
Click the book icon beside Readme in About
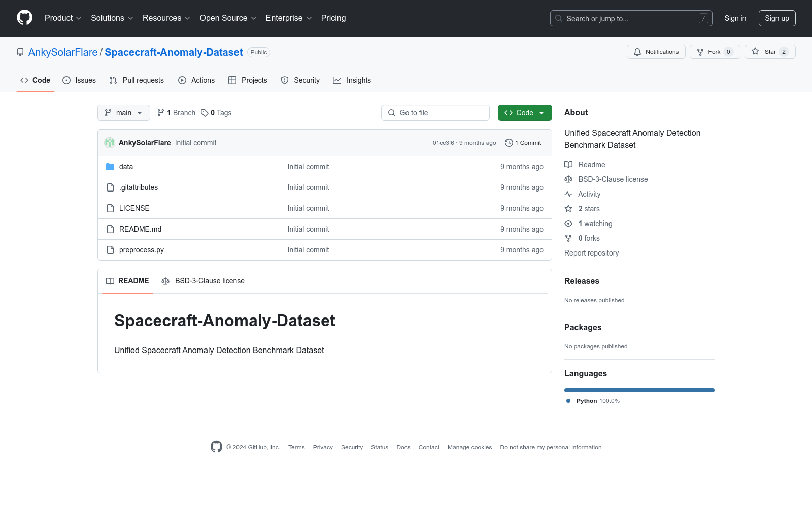568,165
